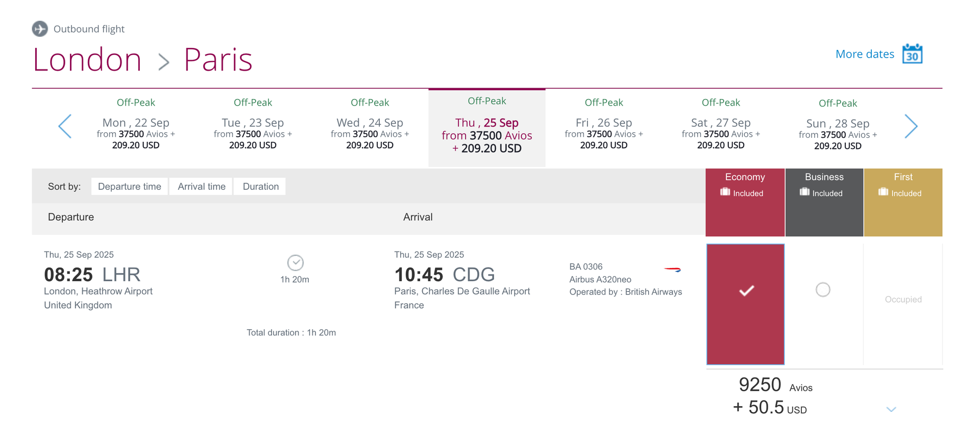Screen dimensions: 980x421
Task: Select the Business class radio button
Action: [x=823, y=289]
